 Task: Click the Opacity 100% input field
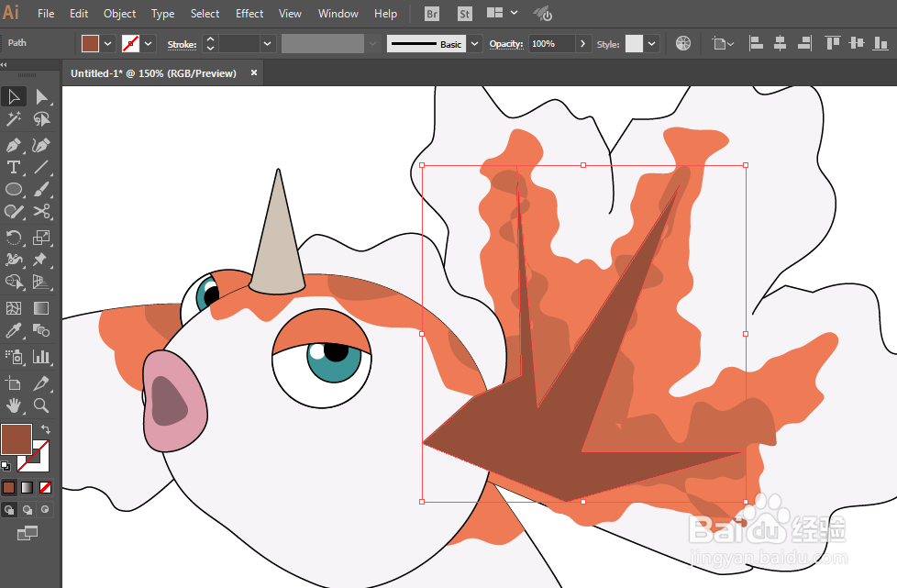(551, 43)
